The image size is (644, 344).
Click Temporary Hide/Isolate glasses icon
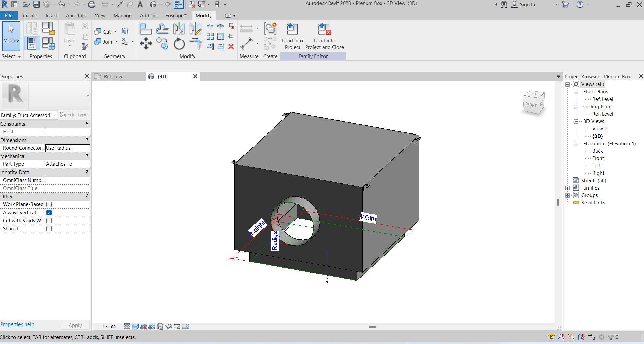tap(168, 327)
